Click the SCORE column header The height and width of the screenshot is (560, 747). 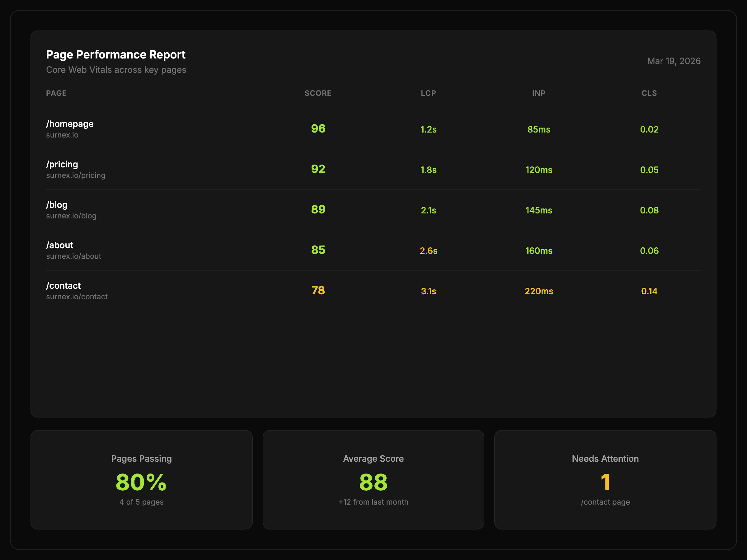(x=318, y=93)
